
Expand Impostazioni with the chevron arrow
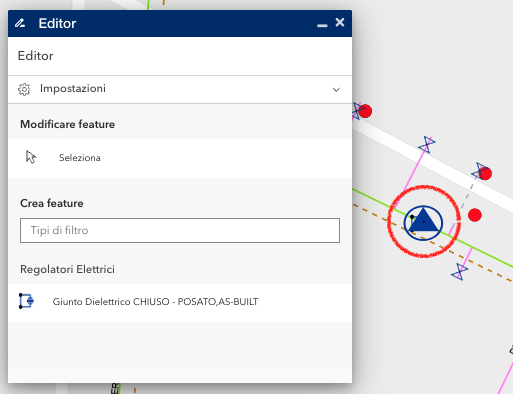coord(336,89)
